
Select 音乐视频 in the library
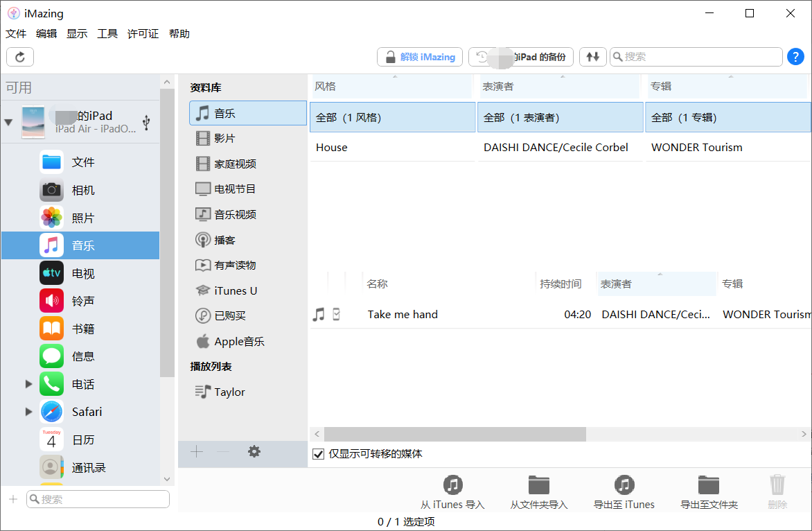pyautogui.click(x=248, y=214)
